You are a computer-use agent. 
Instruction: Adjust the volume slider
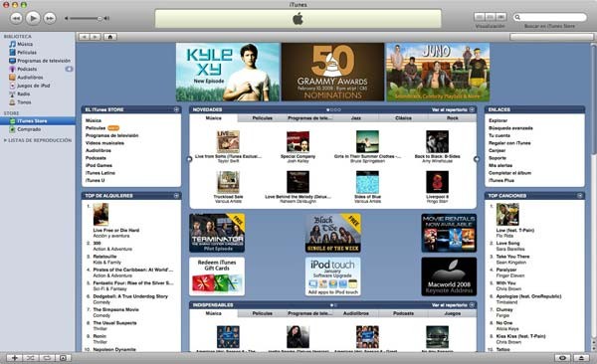tap(87, 18)
